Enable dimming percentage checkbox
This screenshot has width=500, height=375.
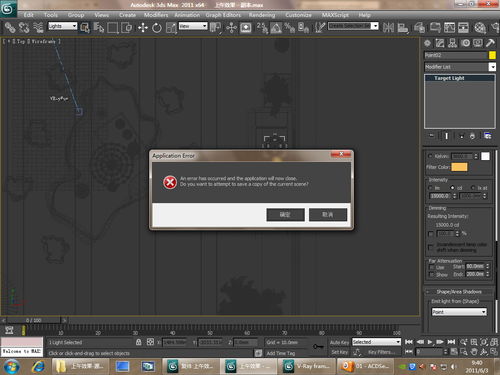pyautogui.click(x=431, y=234)
